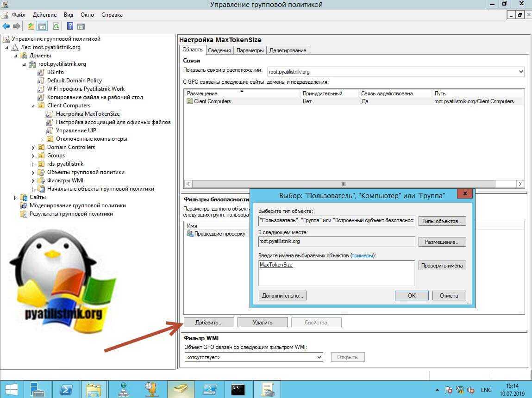Click the Back arrow in toolbar

(x=6, y=26)
